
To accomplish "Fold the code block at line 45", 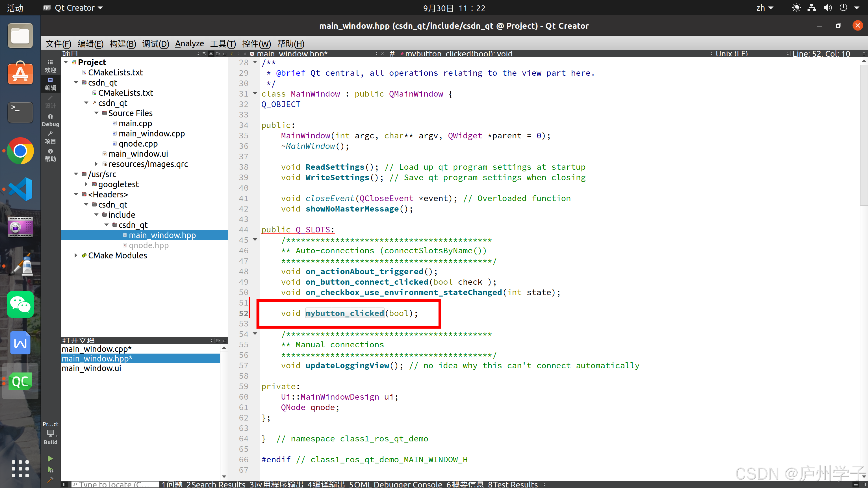I will (255, 240).
